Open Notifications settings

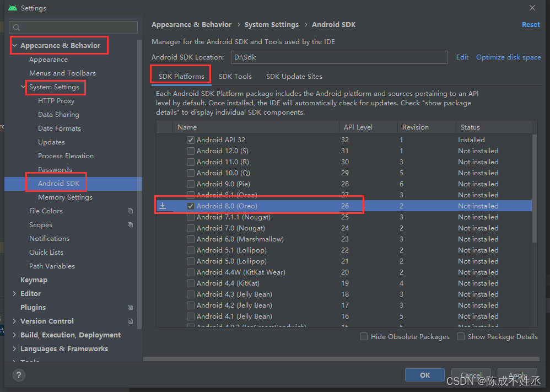49,239
